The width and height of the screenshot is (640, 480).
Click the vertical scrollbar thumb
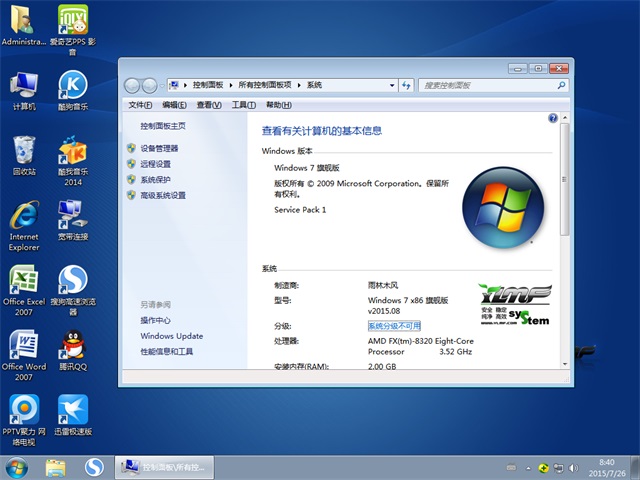click(x=564, y=179)
